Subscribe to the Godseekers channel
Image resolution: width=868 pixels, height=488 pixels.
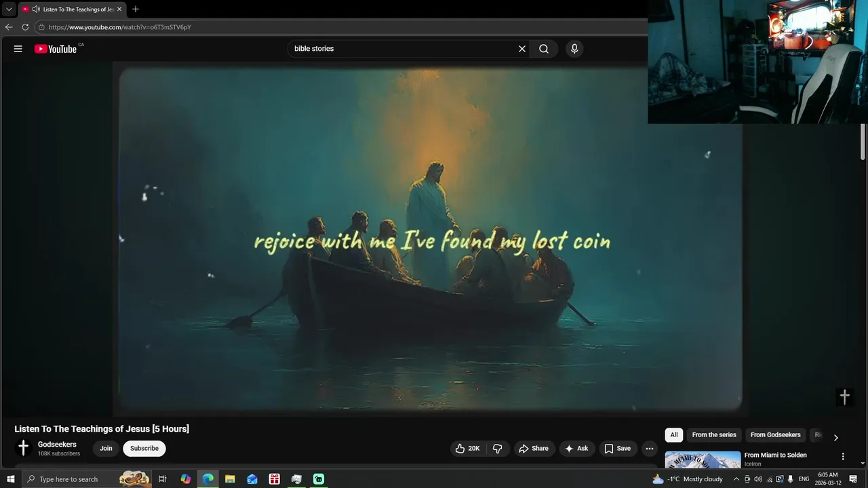coord(144,449)
